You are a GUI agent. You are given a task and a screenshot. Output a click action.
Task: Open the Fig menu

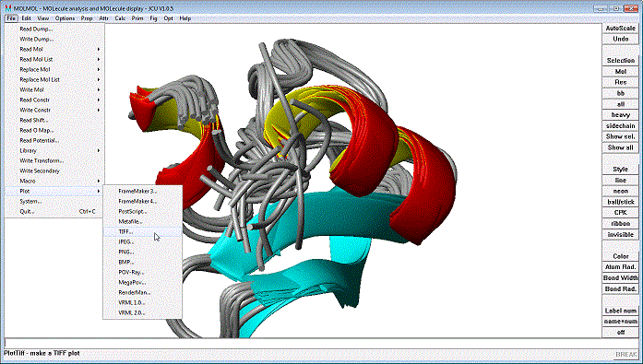153,18
